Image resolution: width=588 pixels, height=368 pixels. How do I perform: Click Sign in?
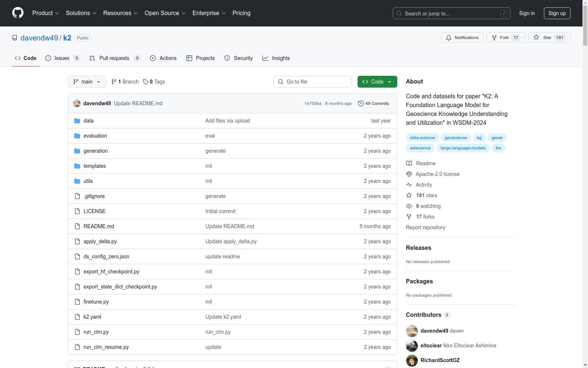tap(527, 13)
